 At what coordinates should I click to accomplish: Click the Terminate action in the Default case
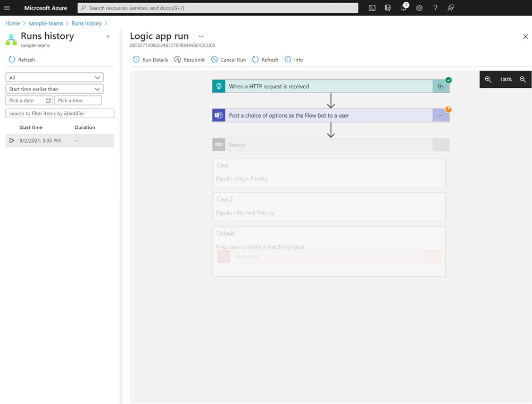(329, 257)
